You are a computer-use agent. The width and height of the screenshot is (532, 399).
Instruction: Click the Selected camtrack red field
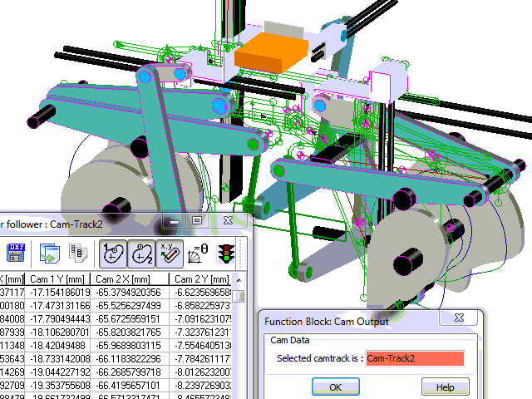[x=413, y=358]
